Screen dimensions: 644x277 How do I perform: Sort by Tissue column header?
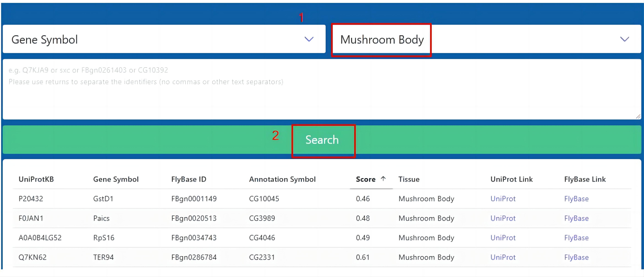[409, 179]
